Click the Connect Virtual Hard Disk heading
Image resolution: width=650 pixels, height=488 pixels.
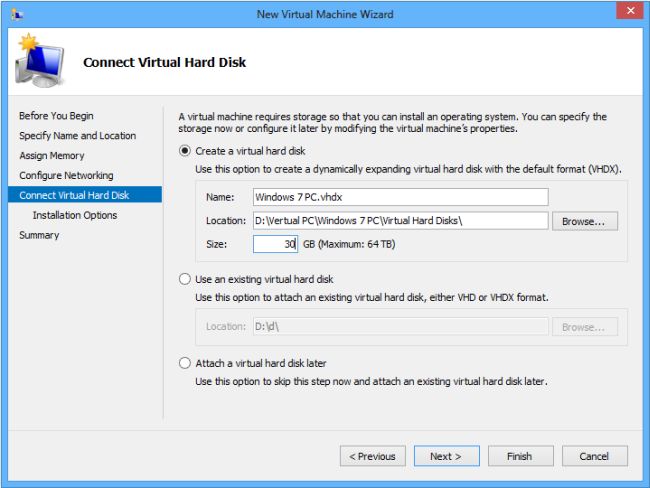pyautogui.click(x=165, y=62)
